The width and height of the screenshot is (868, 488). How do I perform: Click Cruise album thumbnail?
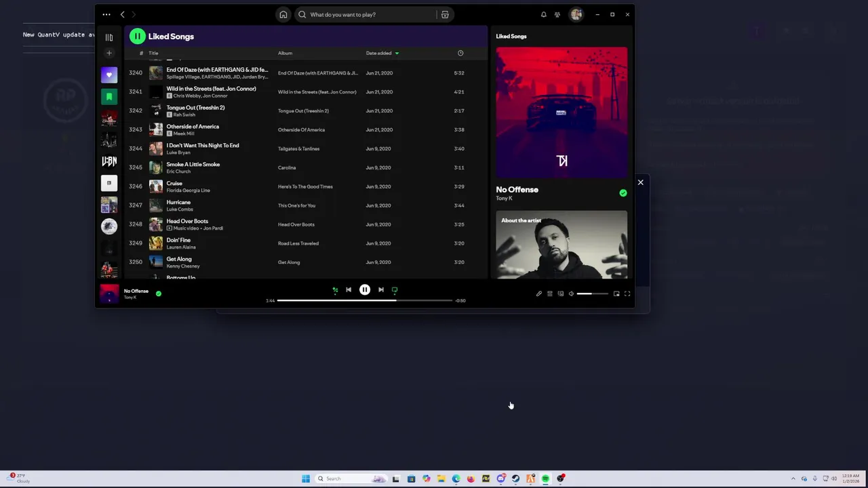click(x=156, y=186)
